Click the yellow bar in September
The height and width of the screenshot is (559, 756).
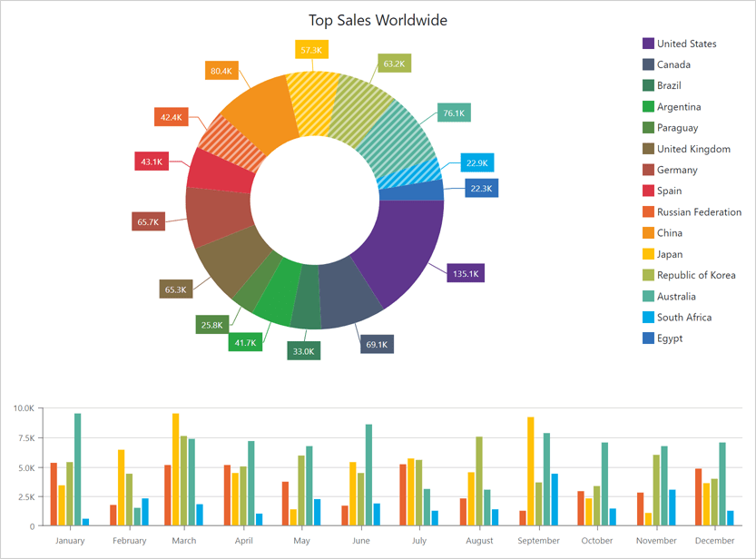point(529,467)
